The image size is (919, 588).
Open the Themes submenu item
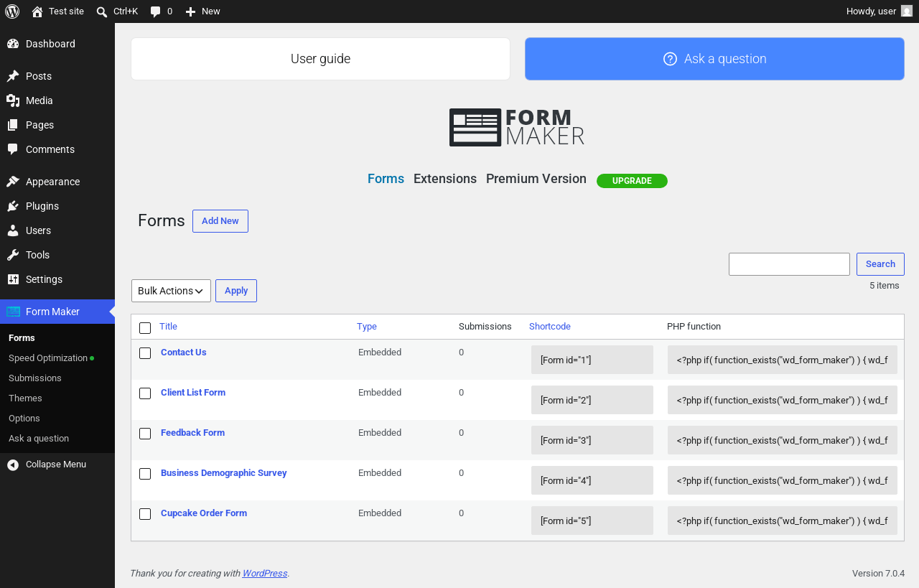pyautogui.click(x=25, y=398)
